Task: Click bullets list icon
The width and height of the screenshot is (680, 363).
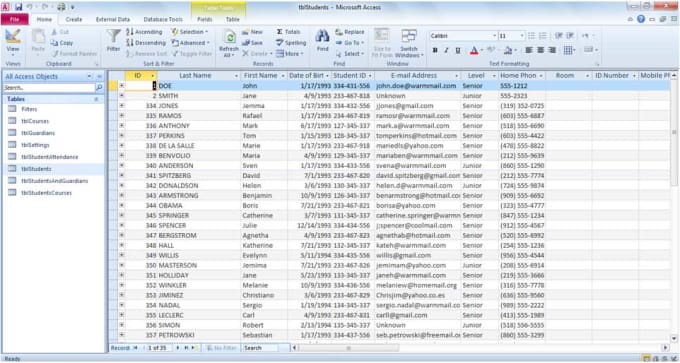Action: (x=531, y=36)
